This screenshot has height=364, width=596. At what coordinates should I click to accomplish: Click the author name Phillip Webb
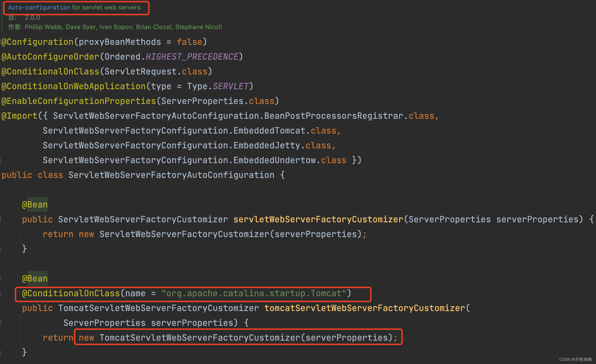(43, 27)
